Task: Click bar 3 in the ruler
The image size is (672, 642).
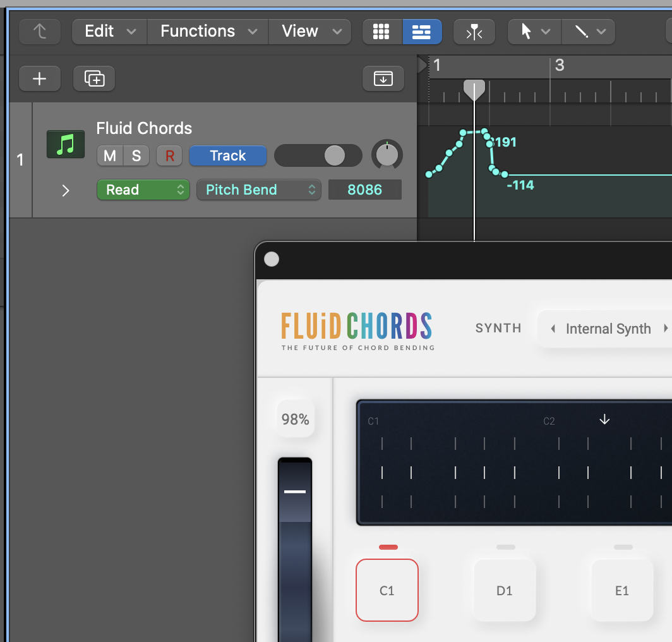Action: click(560, 65)
